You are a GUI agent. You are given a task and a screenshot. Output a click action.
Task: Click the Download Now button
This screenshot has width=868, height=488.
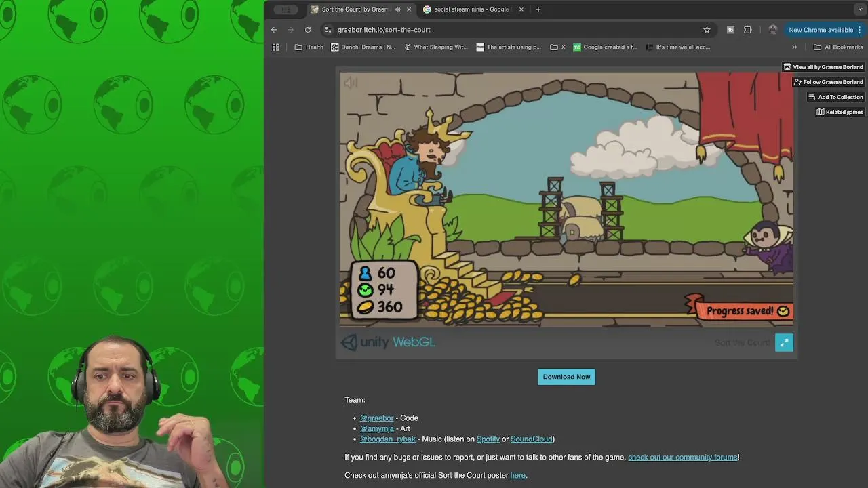click(566, 377)
